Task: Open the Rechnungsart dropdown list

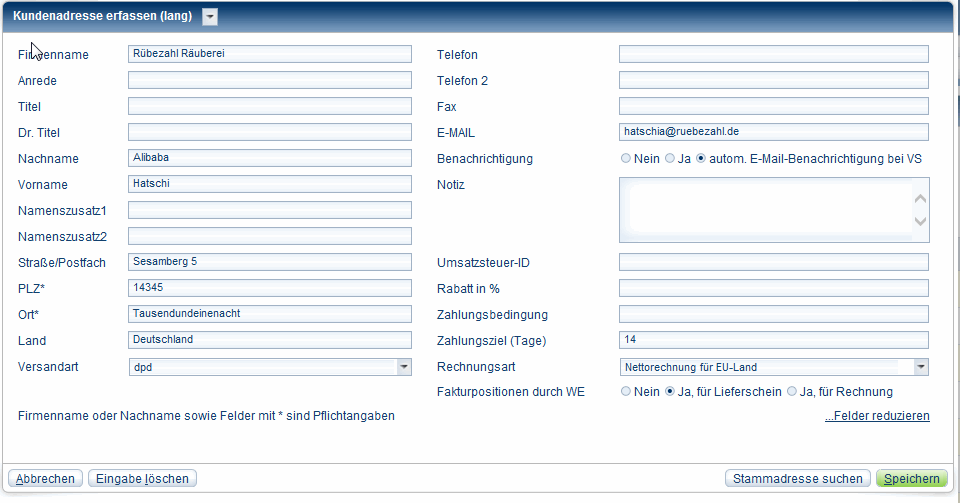Action: (x=920, y=367)
